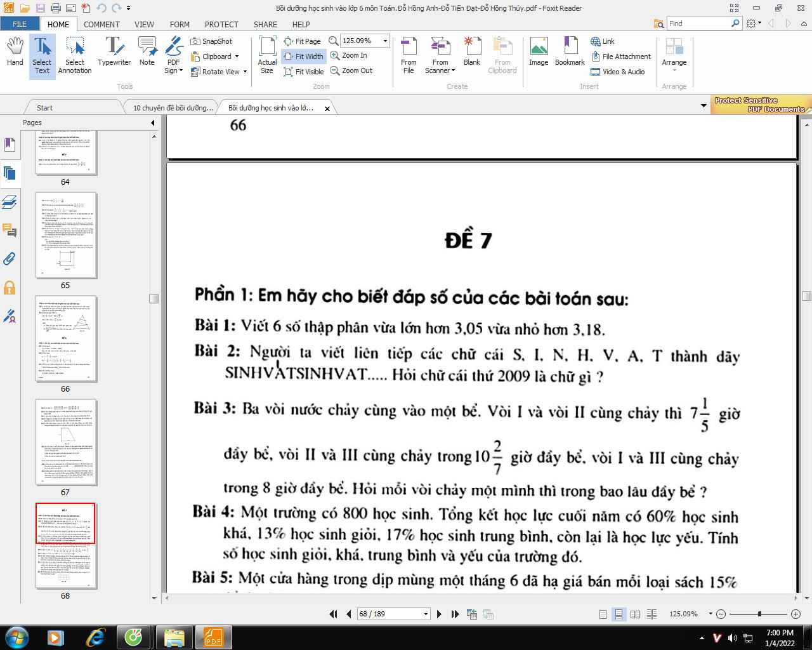Open the bookmarks side panel
Viewport: 812px width, 650px height.
(x=10, y=145)
